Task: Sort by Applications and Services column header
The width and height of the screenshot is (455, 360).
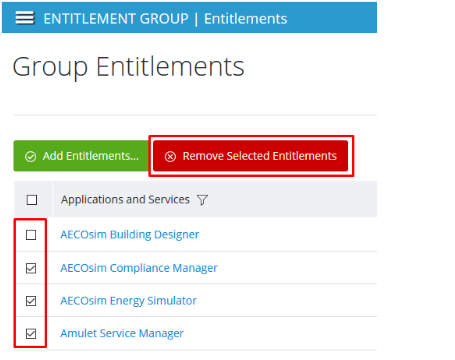Action: click(x=125, y=200)
